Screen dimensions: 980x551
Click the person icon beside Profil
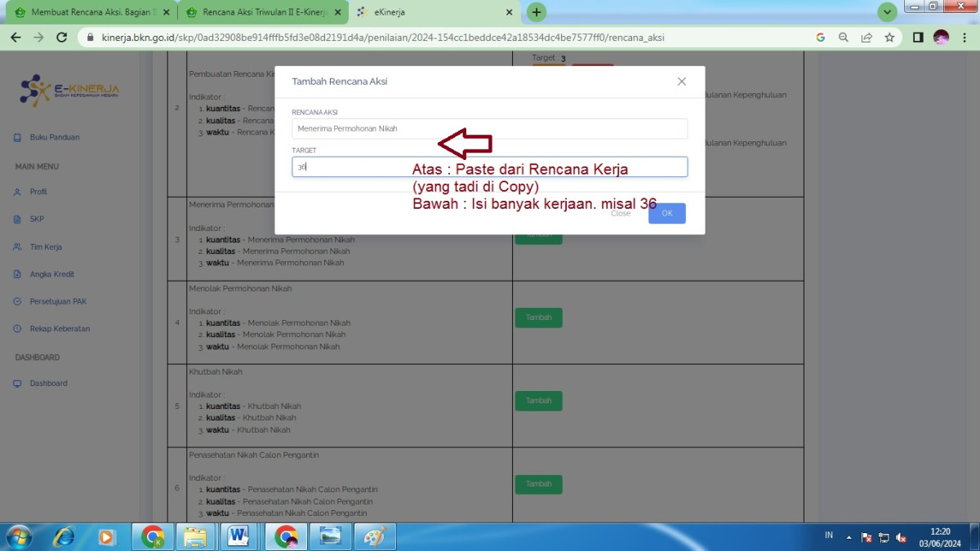pos(18,192)
